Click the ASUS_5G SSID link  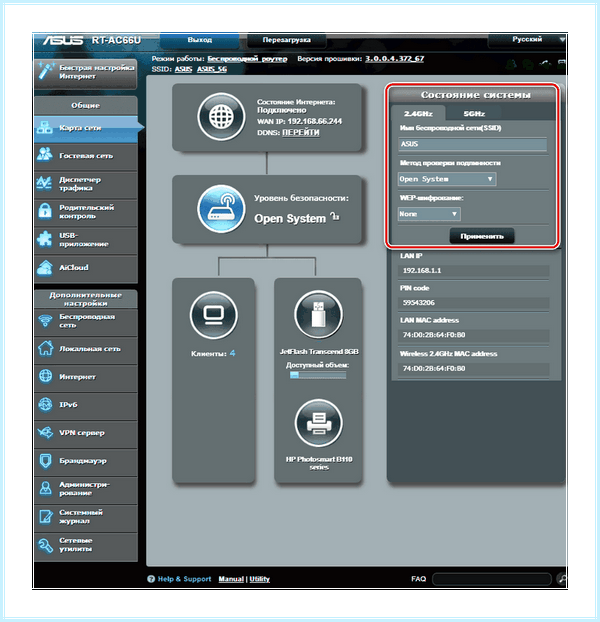click(212, 69)
